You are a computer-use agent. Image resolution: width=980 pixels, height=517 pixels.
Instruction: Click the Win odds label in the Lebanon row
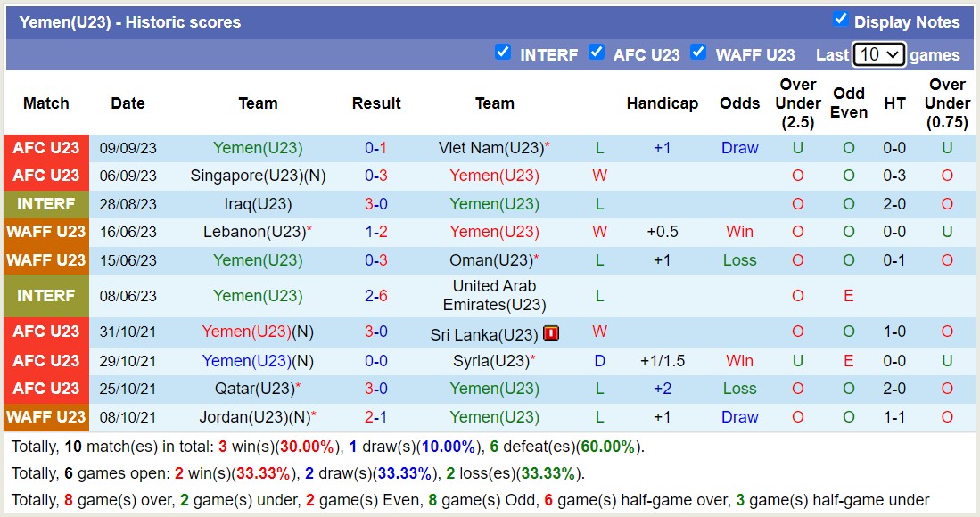tap(739, 231)
